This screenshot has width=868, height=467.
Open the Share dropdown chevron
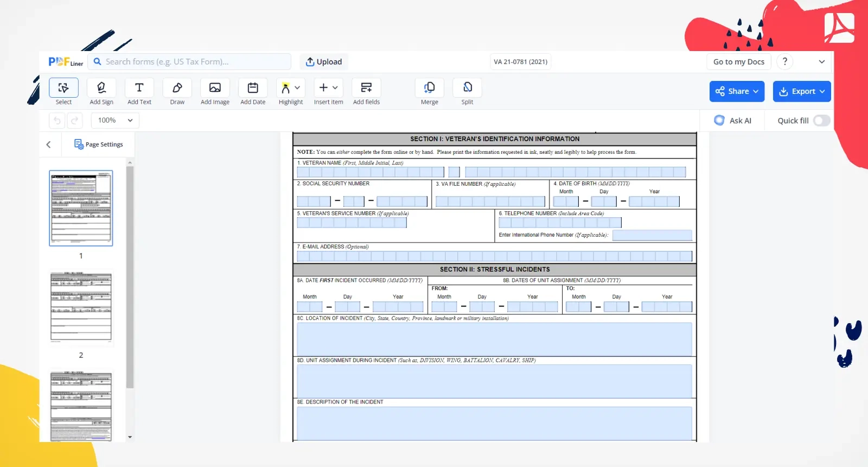click(x=756, y=92)
